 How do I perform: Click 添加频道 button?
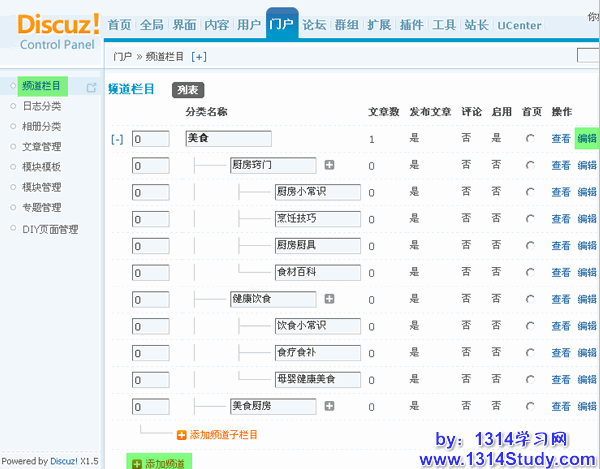pos(159,462)
